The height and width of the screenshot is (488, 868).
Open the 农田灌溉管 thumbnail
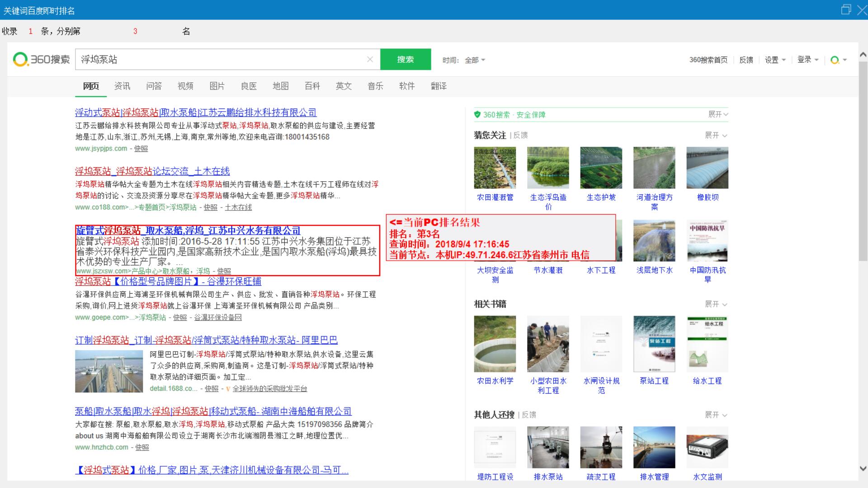pyautogui.click(x=495, y=168)
